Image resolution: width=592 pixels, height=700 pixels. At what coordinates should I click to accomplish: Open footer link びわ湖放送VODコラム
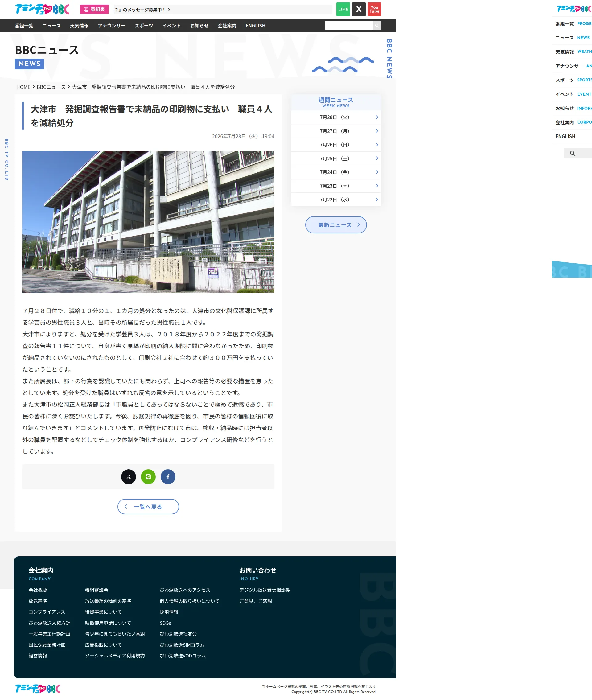tap(183, 655)
